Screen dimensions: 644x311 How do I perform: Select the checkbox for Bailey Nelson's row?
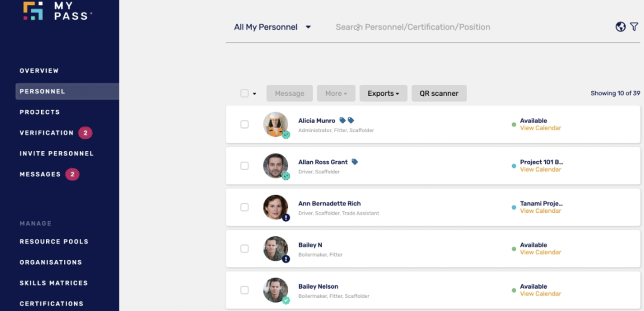point(244,290)
